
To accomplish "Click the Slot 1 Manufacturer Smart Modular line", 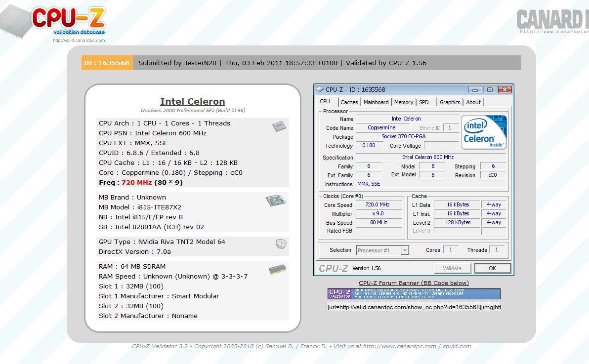I will click(x=159, y=296).
